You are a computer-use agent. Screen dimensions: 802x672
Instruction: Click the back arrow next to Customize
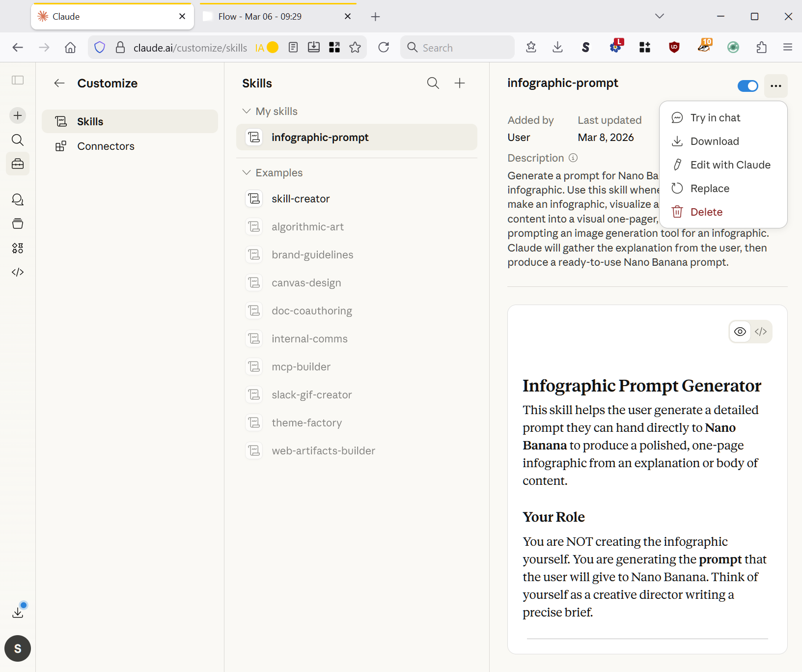pos(59,83)
